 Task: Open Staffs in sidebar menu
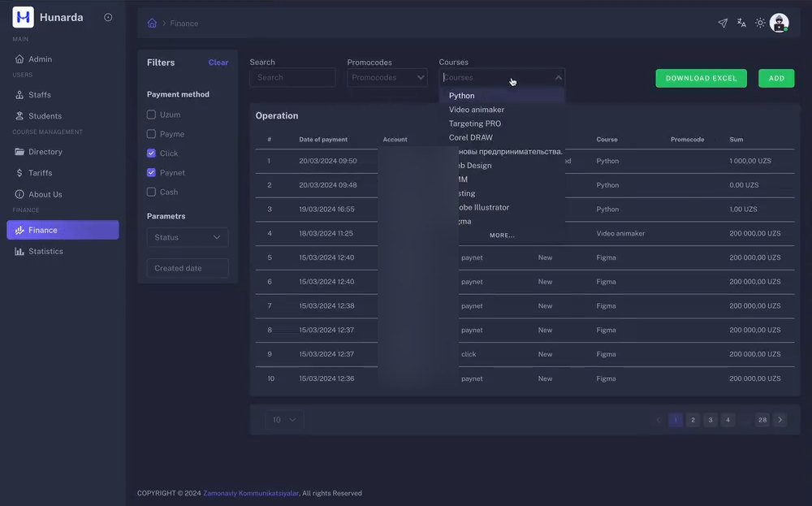pyautogui.click(x=63, y=95)
